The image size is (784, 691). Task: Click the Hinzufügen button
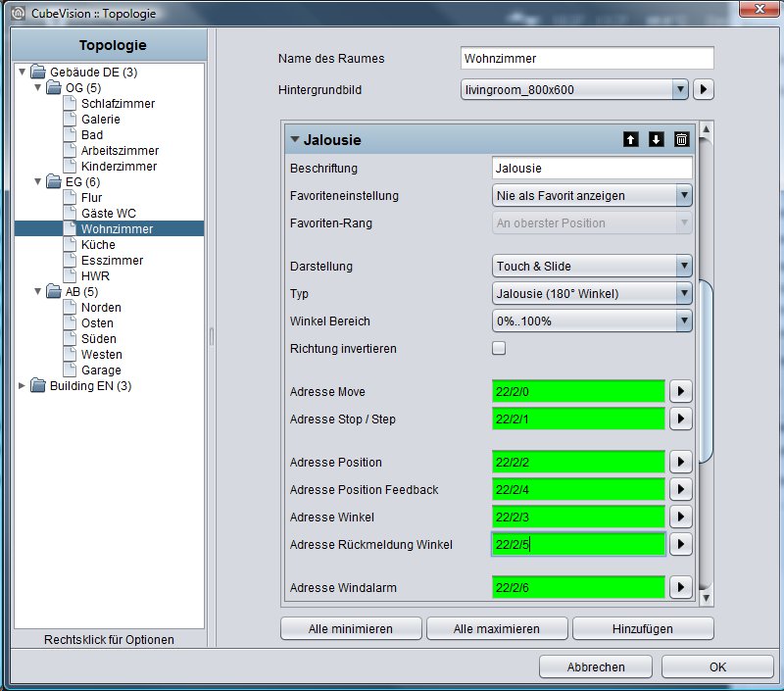click(643, 628)
